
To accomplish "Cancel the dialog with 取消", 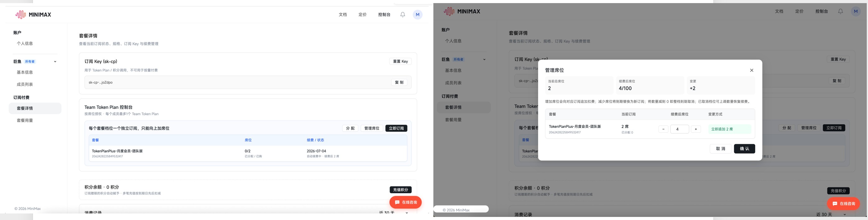I will point(720,149).
